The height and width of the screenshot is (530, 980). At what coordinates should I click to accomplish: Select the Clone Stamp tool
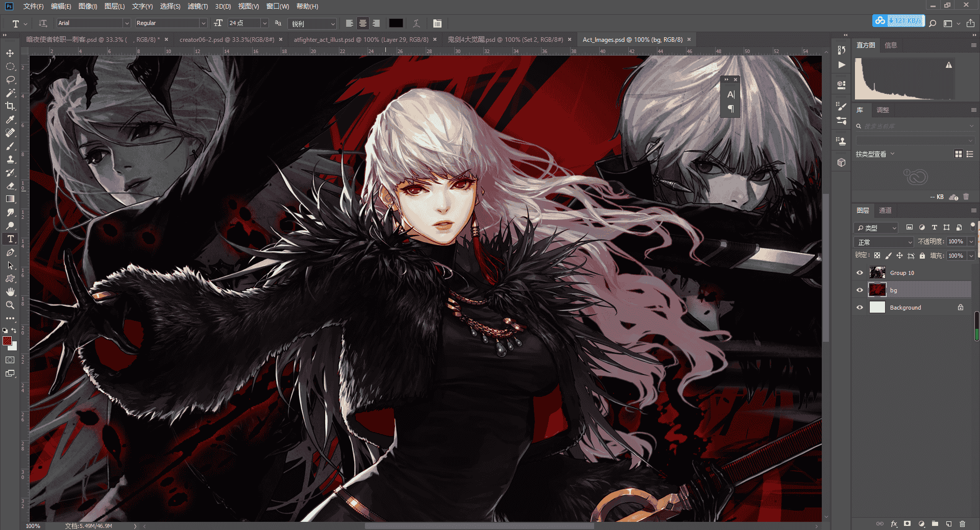point(10,159)
